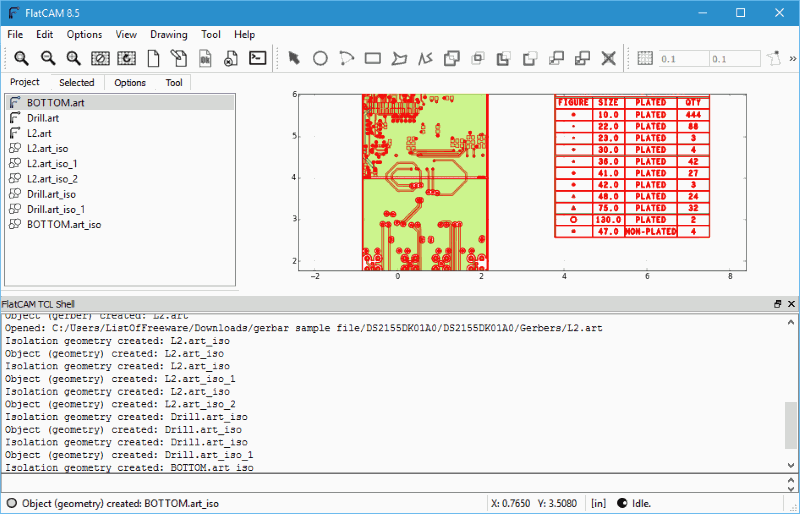
Task: Click the Move Objects icon
Action: [556, 58]
